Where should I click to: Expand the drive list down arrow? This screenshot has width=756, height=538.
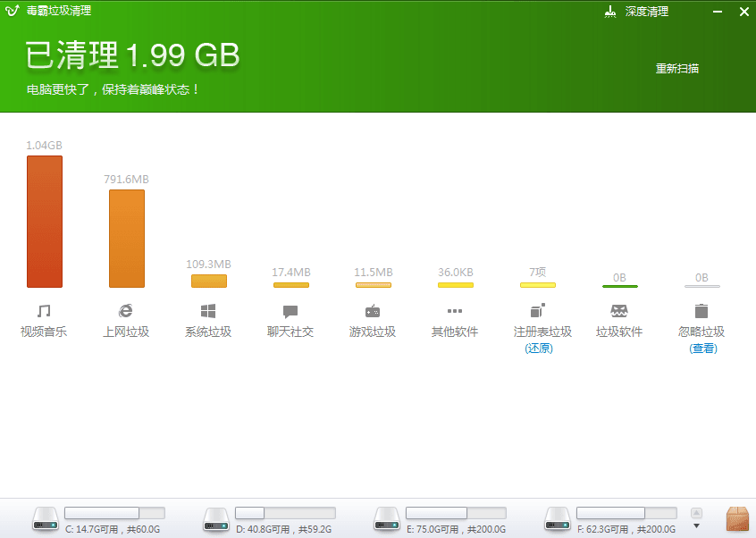(697, 525)
